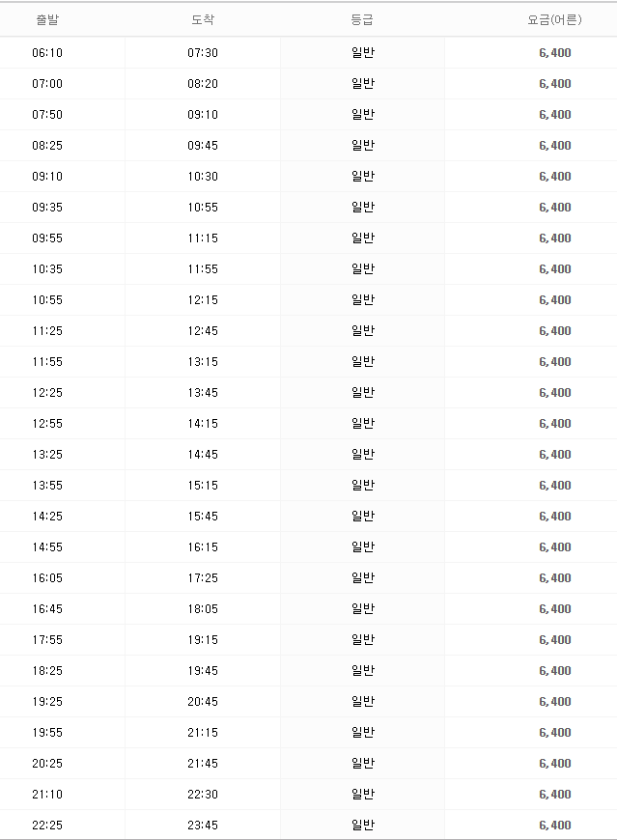
Task: Click the 출발 column header
Action: [x=47, y=20]
